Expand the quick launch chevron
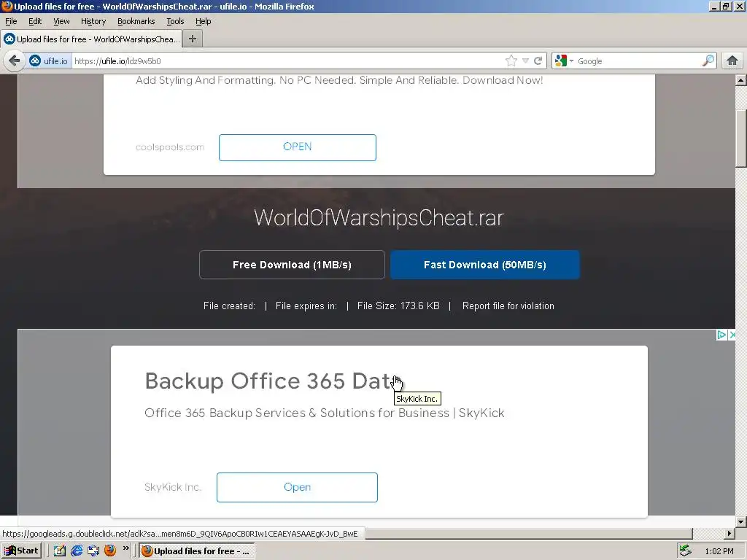The width and height of the screenshot is (747, 560). (x=125, y=548)
